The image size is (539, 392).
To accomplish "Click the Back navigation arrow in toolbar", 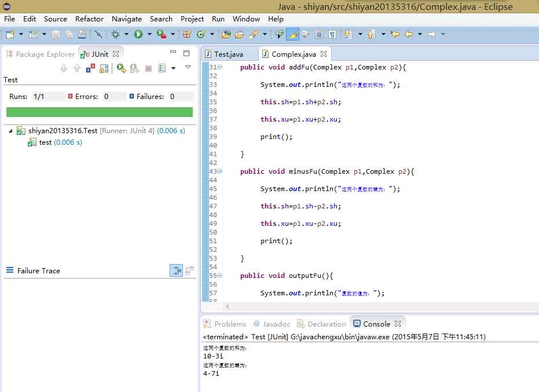I will click(409, 34).
